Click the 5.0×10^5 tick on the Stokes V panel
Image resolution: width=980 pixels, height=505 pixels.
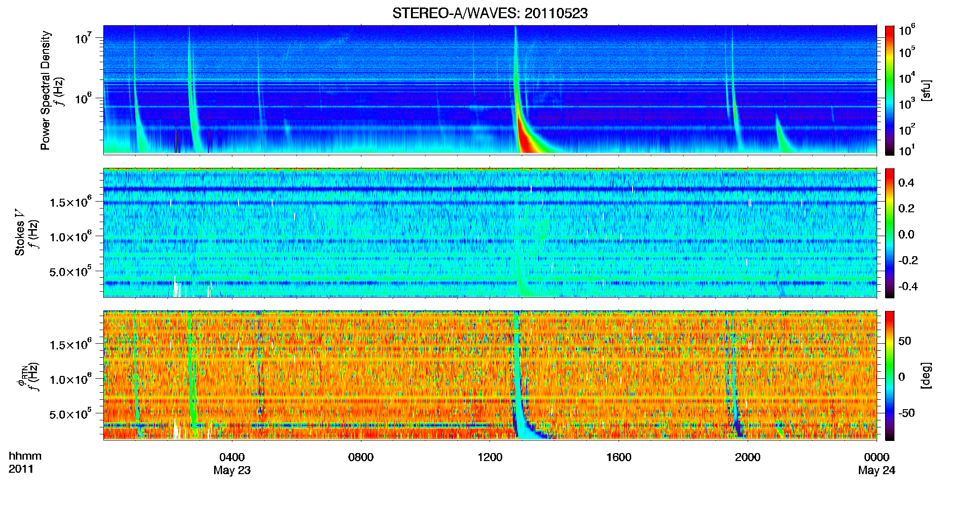click(72, 271)
